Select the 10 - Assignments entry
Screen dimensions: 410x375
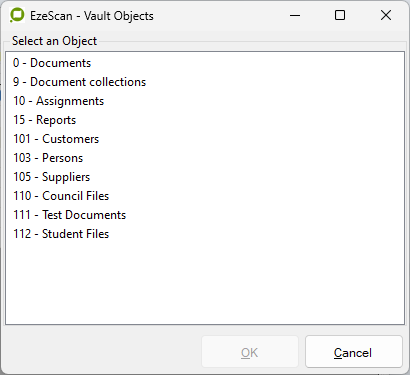pyautogui.click(x=58, y=101)
